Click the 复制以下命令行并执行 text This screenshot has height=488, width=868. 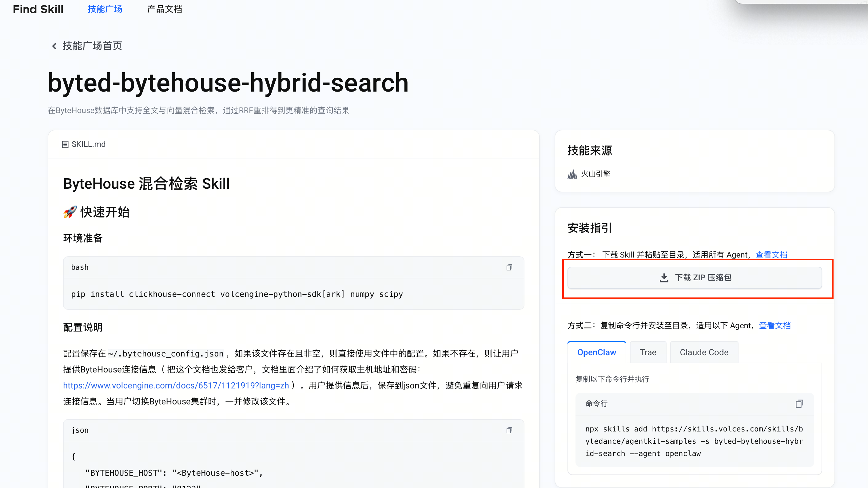click(612, 379)
